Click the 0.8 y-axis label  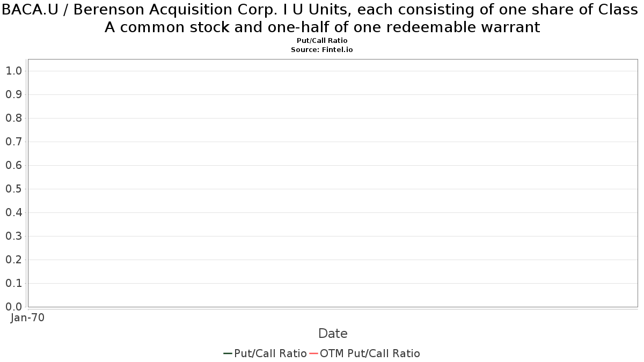click(x=13, y=118)
